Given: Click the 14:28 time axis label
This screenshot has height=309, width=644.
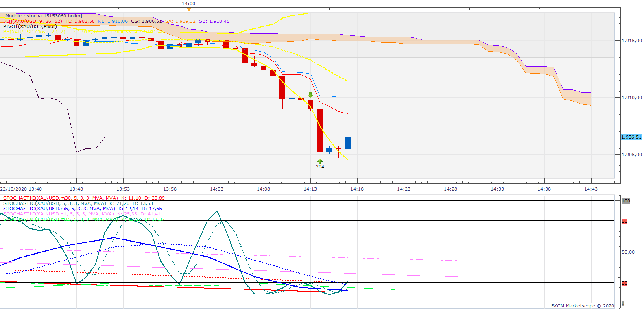Looking at the screenshot, I should click(450, 189).
